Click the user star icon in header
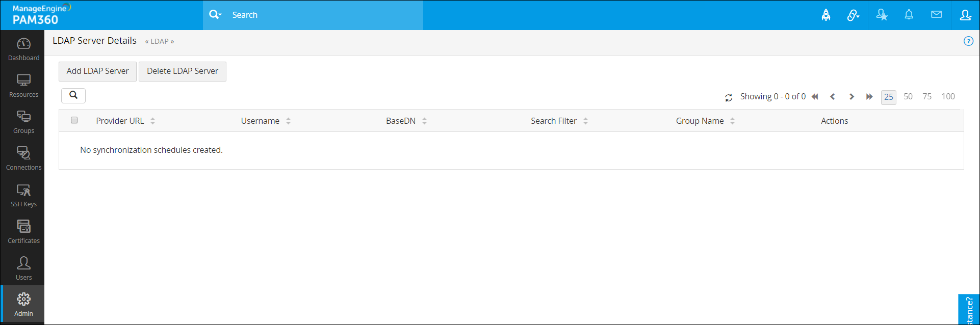 click(x=882, y=15)
